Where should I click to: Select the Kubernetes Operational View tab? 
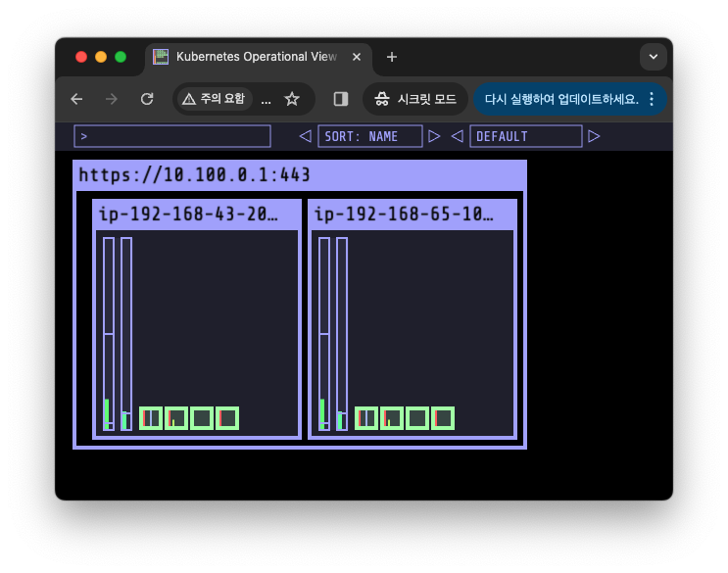259,57
